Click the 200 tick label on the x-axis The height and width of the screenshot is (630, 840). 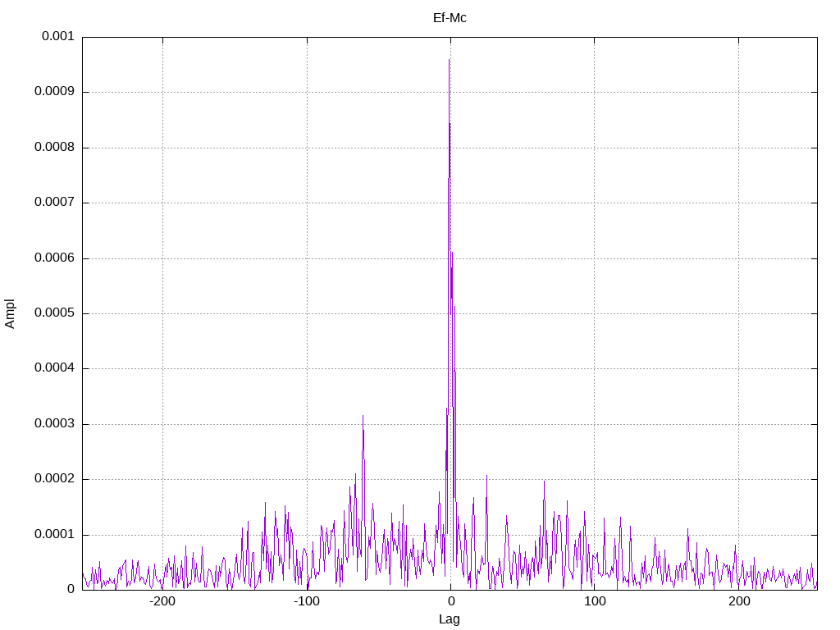pyautogui.click(x=739, y=601)
